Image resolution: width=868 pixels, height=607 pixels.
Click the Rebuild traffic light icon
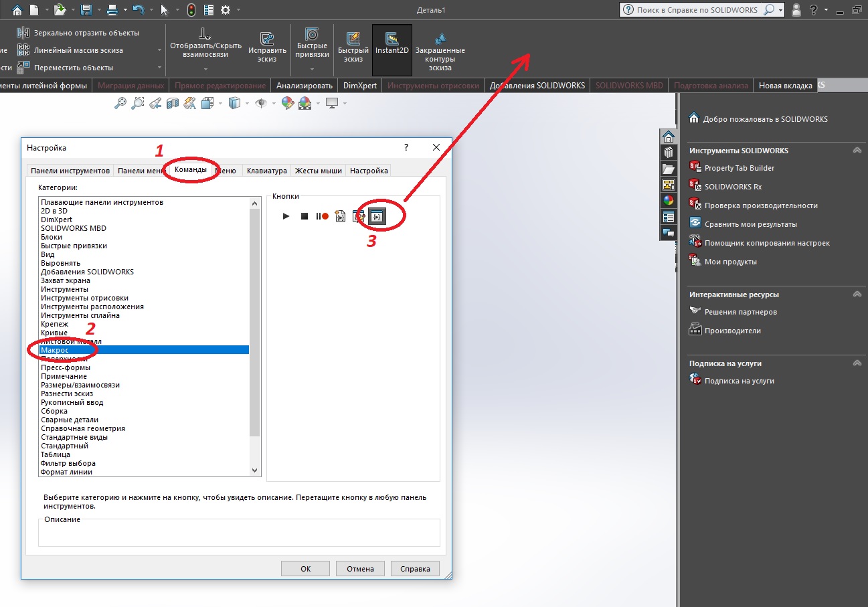[191, 10]
